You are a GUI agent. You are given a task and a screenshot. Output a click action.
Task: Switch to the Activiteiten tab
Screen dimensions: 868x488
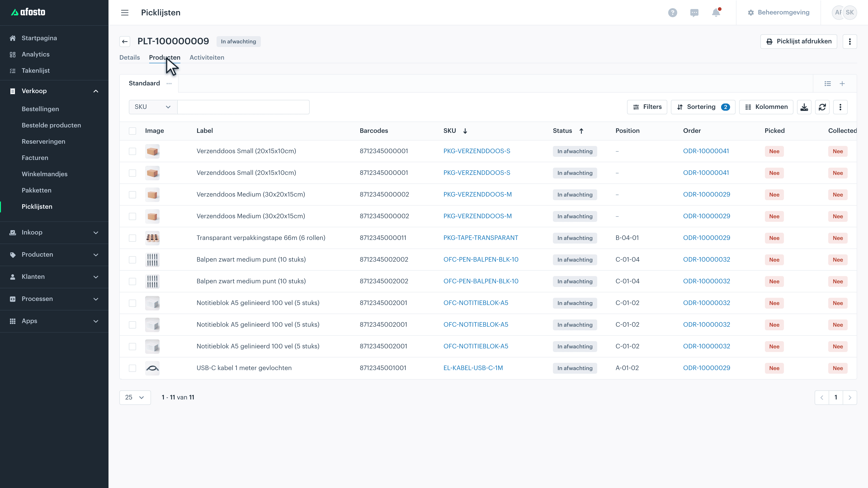click(x=207, y=58)
